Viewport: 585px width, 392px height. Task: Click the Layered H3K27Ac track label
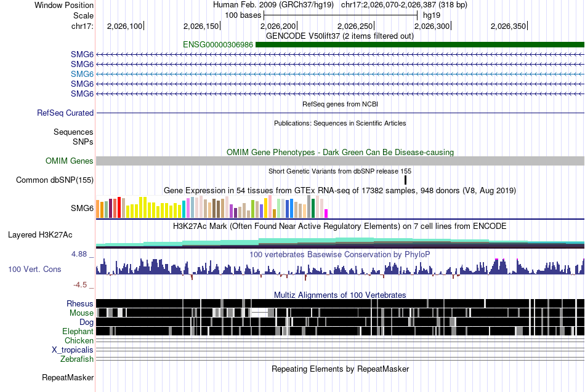[40, 235]
